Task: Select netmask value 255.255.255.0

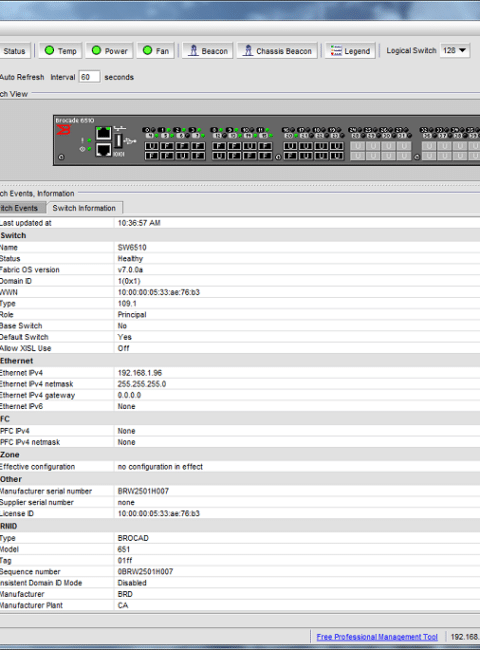Action: coord(142,384)
